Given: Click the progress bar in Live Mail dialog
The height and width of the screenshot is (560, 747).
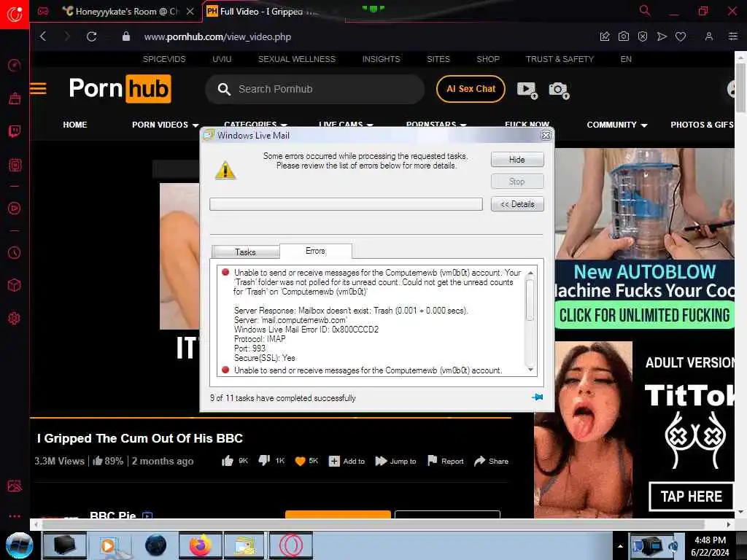Looking at the screenshot, I should (x=346, y=204).
